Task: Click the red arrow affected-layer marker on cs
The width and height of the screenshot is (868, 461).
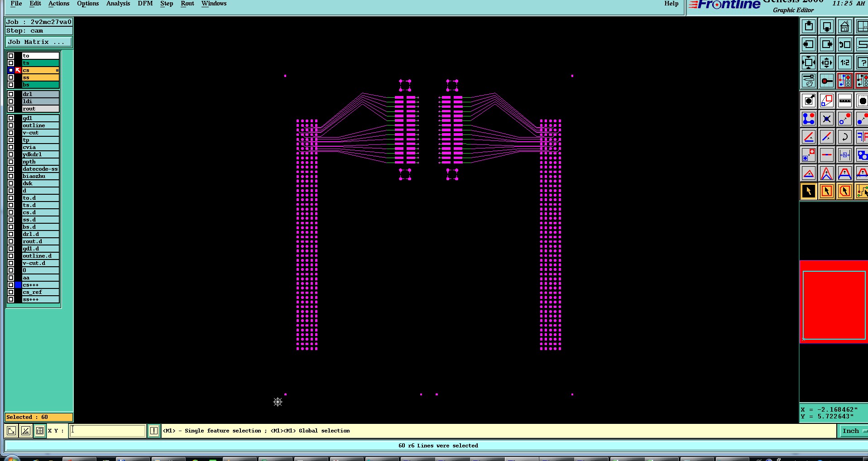Action: click(x=18, y=70)
